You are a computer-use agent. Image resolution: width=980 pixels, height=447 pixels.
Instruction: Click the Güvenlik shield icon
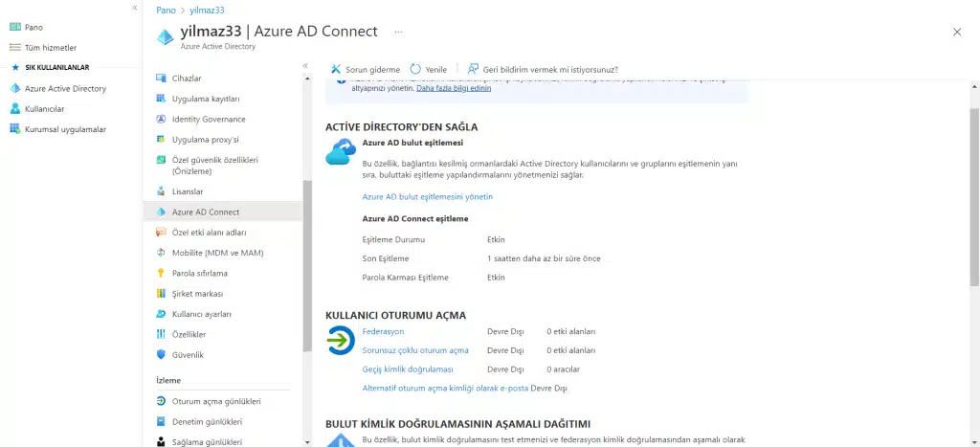coord(161,354)
